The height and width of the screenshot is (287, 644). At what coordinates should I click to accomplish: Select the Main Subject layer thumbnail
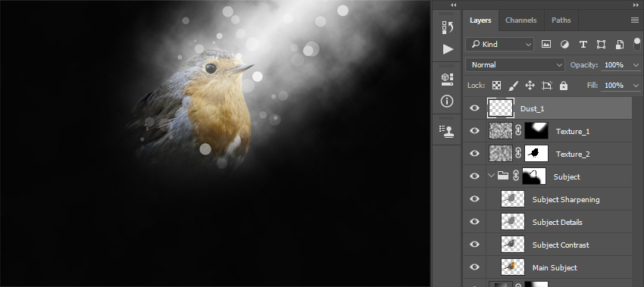[x=513, y=267]
